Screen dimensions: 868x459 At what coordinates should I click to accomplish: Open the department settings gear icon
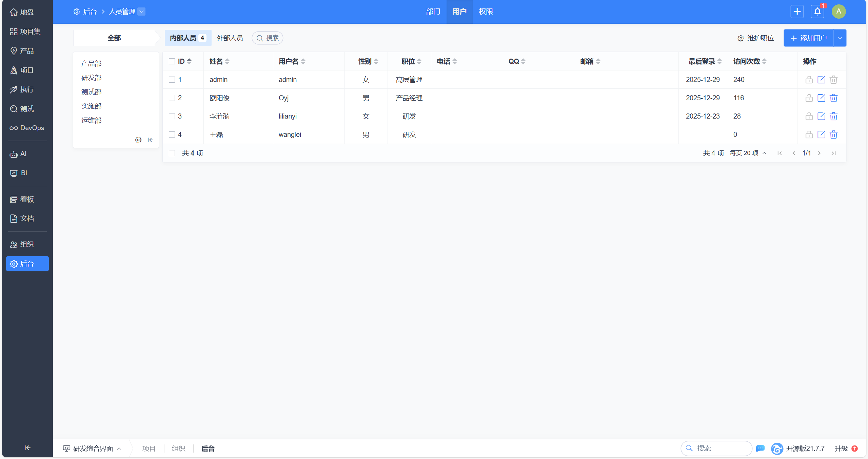[x=138, y=140]
